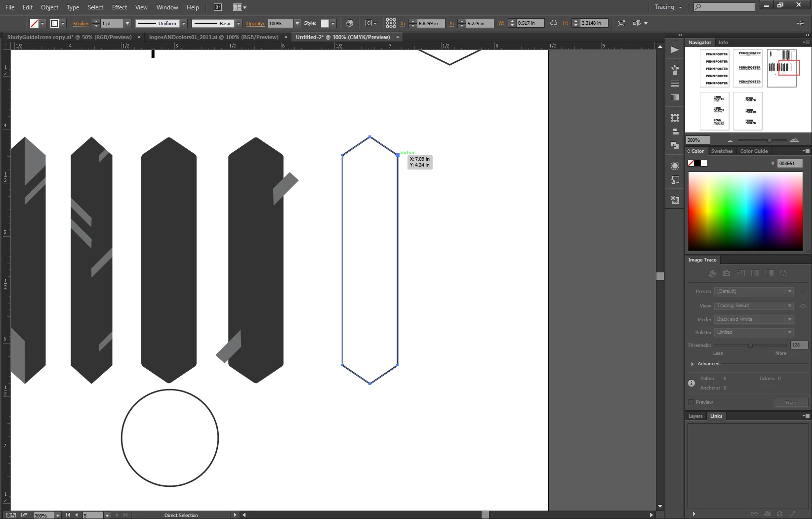Select the white swatch in Color panel
This screenshot has height=519, width=812.
pos(704,164)
